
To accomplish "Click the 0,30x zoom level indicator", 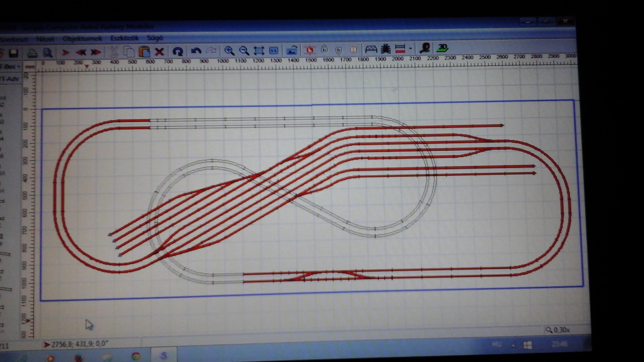I will (x=557, y=330).
